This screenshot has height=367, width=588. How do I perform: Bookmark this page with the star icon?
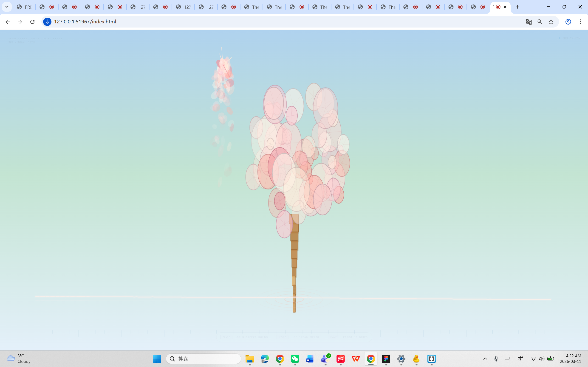[551, 22]
